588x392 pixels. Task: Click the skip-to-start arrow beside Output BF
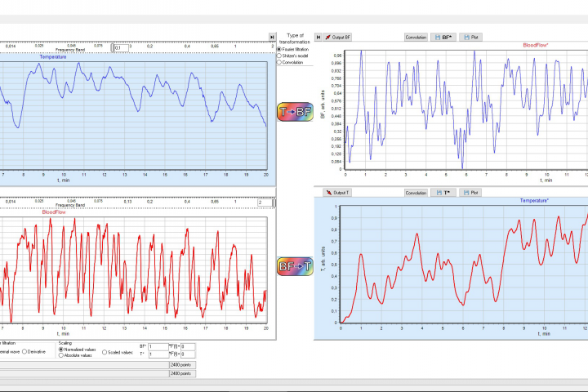(318, 37)
